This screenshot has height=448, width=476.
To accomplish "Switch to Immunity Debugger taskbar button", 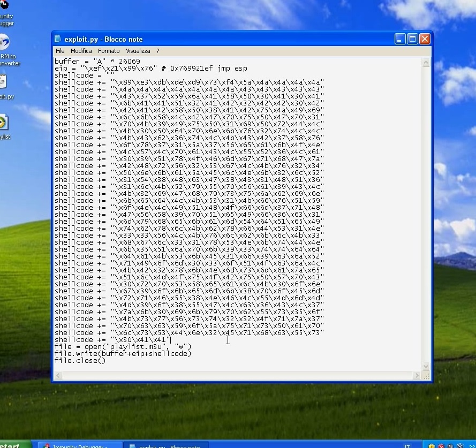I will pyautogui.click(x=80, y=445).
